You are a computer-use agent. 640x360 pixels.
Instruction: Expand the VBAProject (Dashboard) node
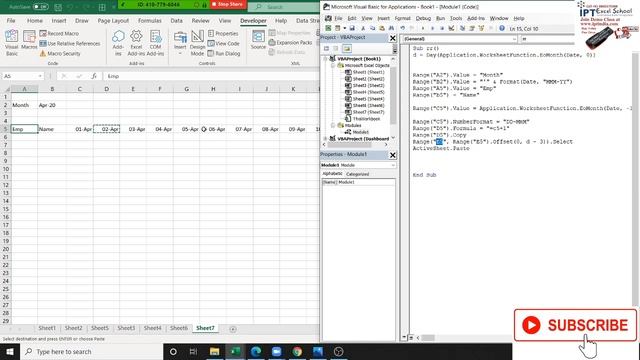click(326, 139)
